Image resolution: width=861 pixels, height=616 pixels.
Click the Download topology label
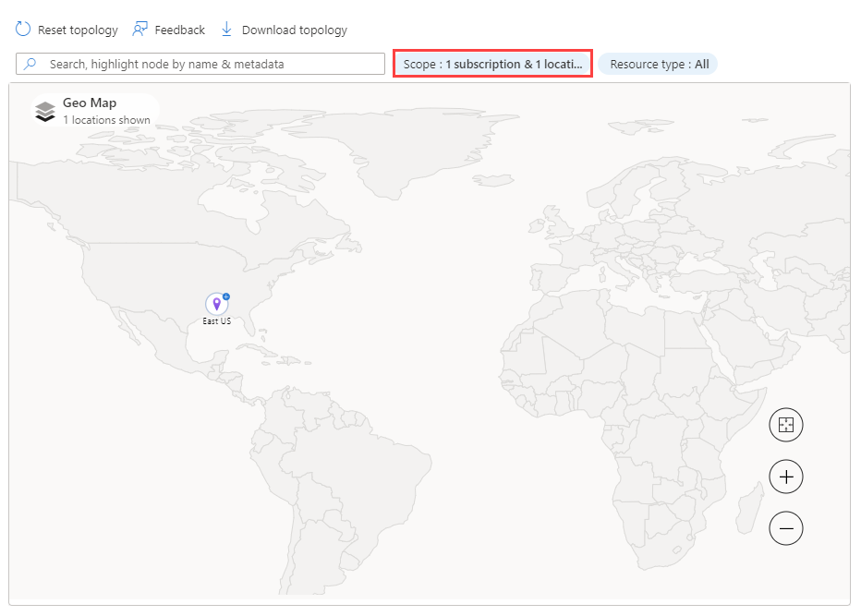tap(295, 30)
